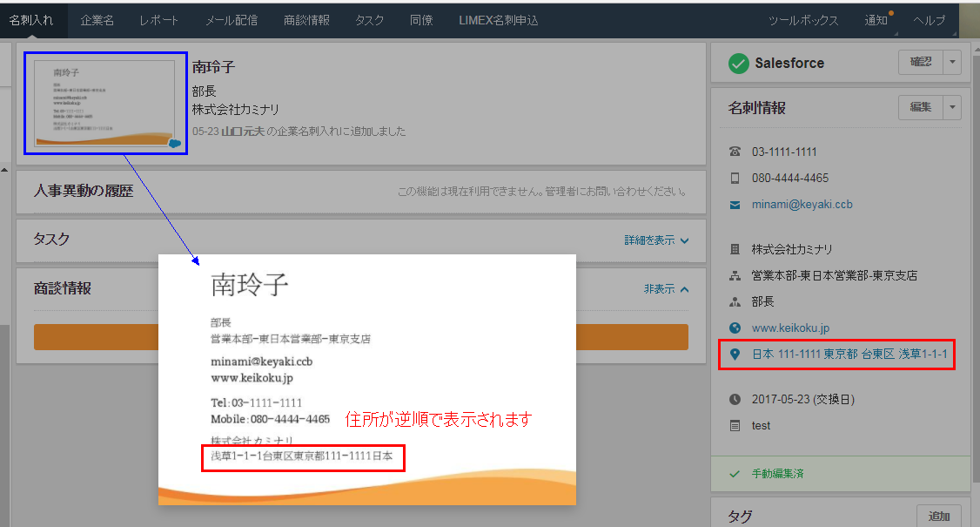This screenshot has width=980, height=527.
Task: Expand タスク with 詳細を表示
Action: coord(656,240)
